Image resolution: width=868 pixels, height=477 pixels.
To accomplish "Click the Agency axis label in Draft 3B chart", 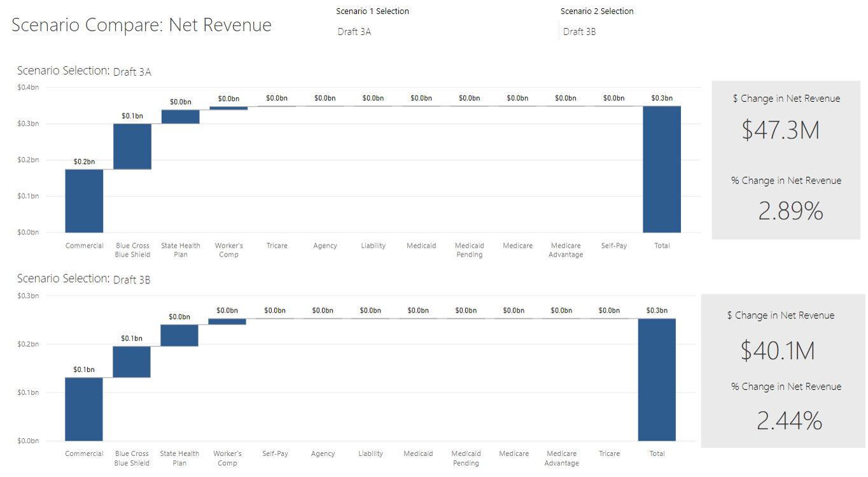I will point(323,454).
